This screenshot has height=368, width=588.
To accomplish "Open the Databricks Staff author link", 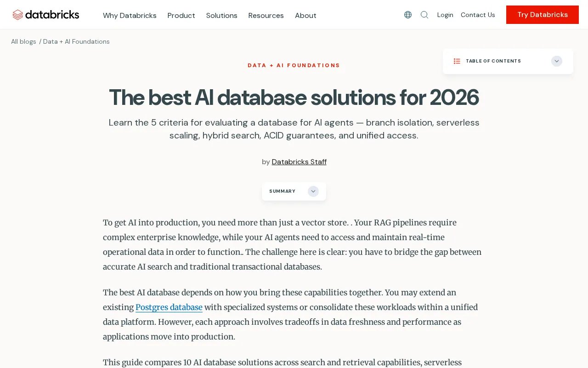I will click(299, 162).
